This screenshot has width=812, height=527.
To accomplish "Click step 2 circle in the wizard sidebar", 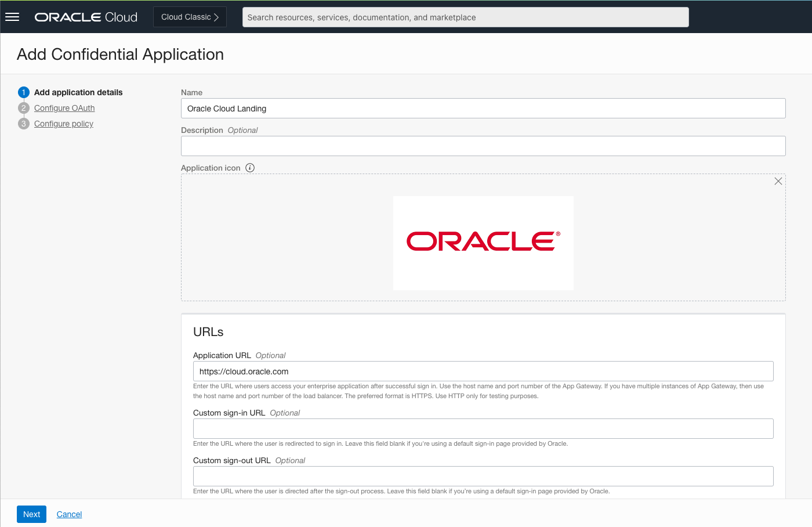I will click(23, 107).
